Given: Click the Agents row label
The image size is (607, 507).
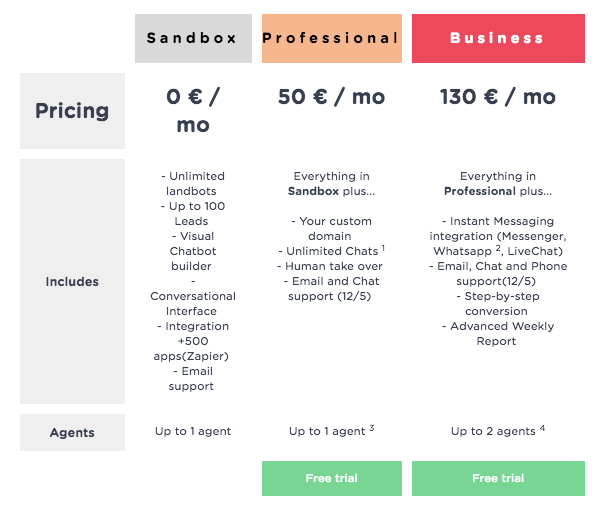Looking at the screenshot, I should coord(72,432).
